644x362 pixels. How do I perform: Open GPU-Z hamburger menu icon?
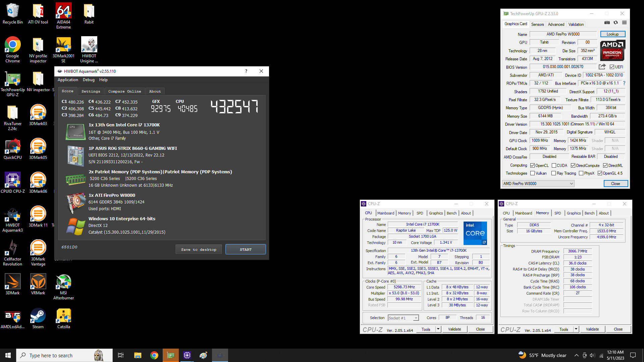pyautogui.click(x=624, y=23)
